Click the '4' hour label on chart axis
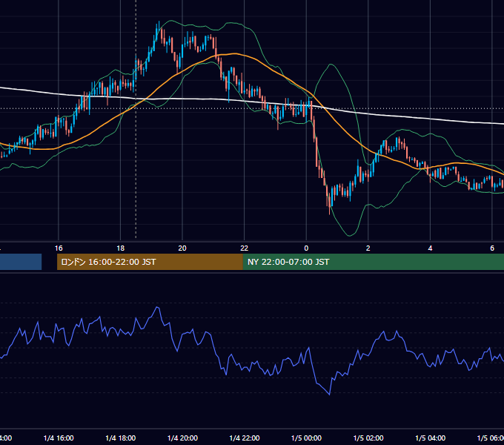 430,248
